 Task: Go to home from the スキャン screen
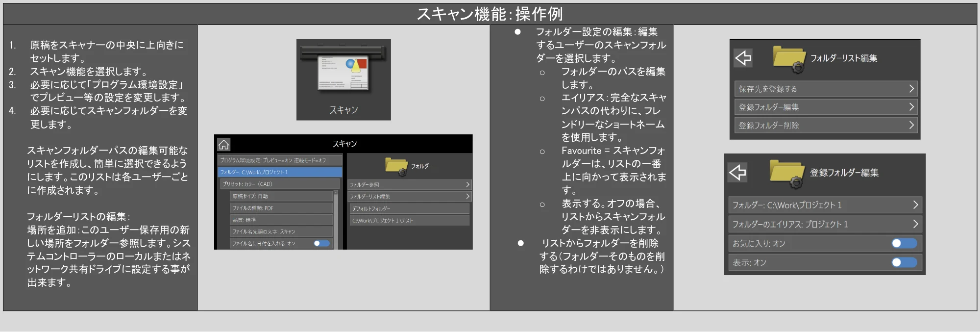224,144
